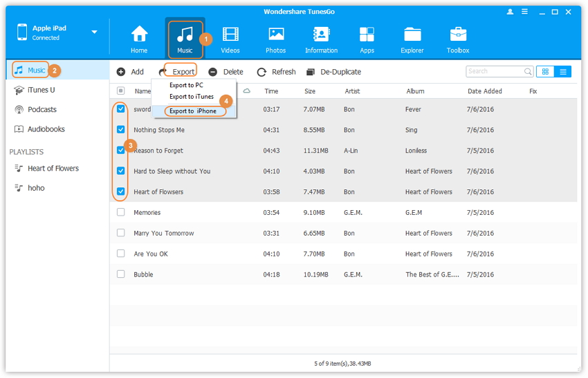Open the Home section icon
588x378 pixels.
tap(139, 39)
